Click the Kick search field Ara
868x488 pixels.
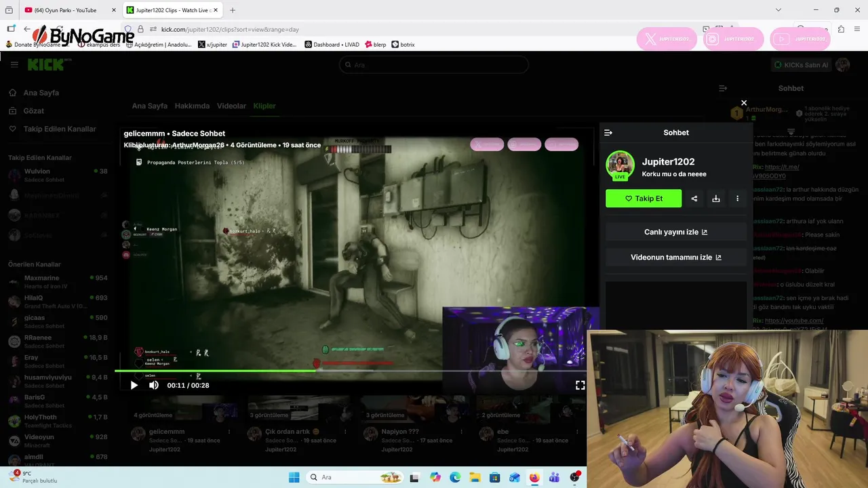[x=434, y=64]
